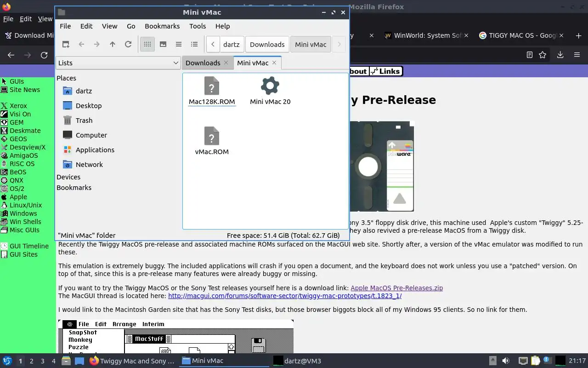Viewport: 588px width, 368px height.
Task: Open volume control in system tray
Action: (x=506, y=361)
